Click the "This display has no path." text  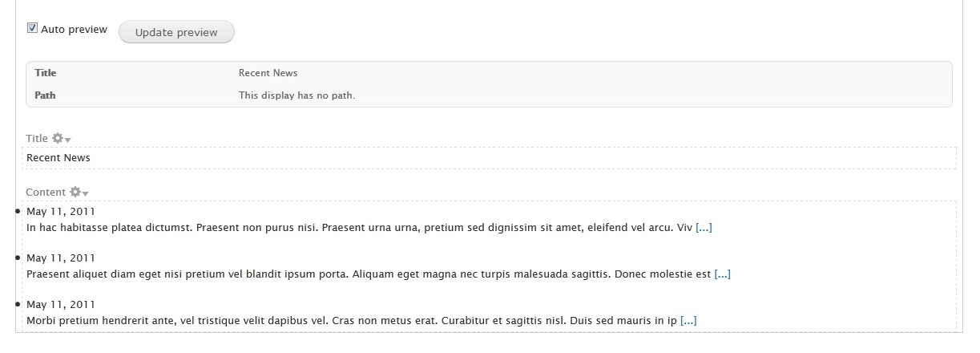[296, 95]
